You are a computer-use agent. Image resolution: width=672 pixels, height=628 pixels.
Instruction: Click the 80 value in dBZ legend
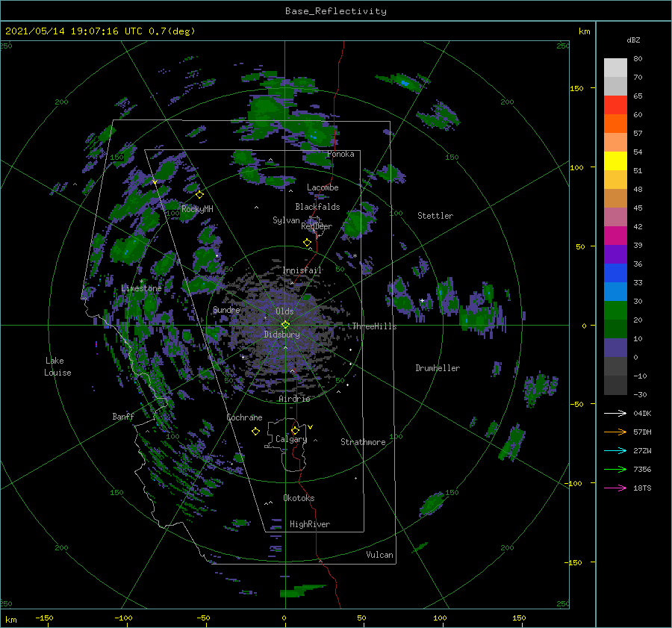click(x=638, y=59)
